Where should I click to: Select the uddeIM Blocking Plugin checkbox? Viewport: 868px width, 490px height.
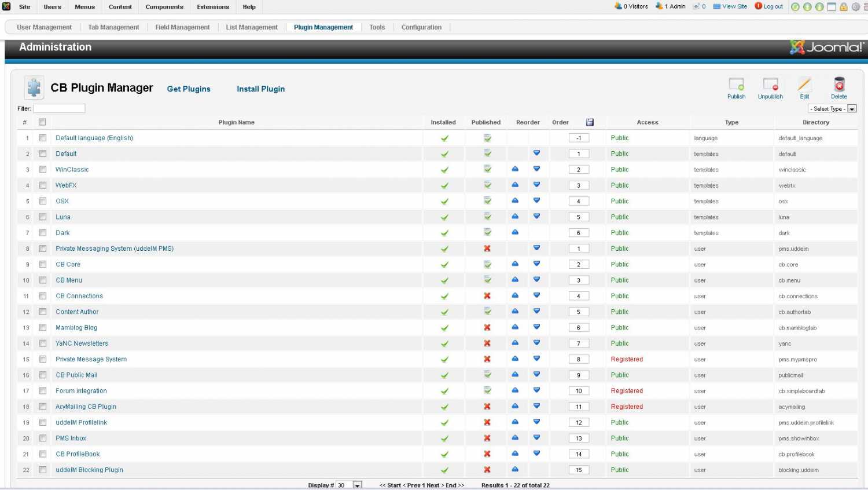[43, 470]
